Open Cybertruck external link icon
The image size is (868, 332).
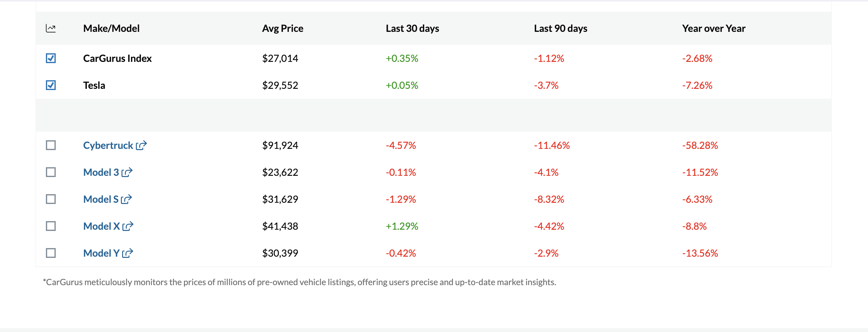(x=141, y=145)
